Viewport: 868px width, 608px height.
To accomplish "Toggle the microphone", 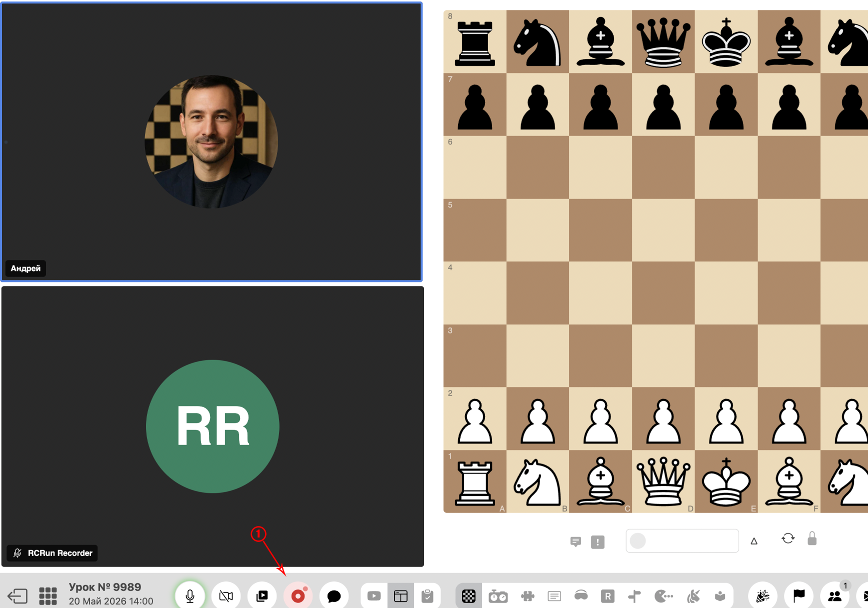I will pyautogui.click(x=190, y=596).
